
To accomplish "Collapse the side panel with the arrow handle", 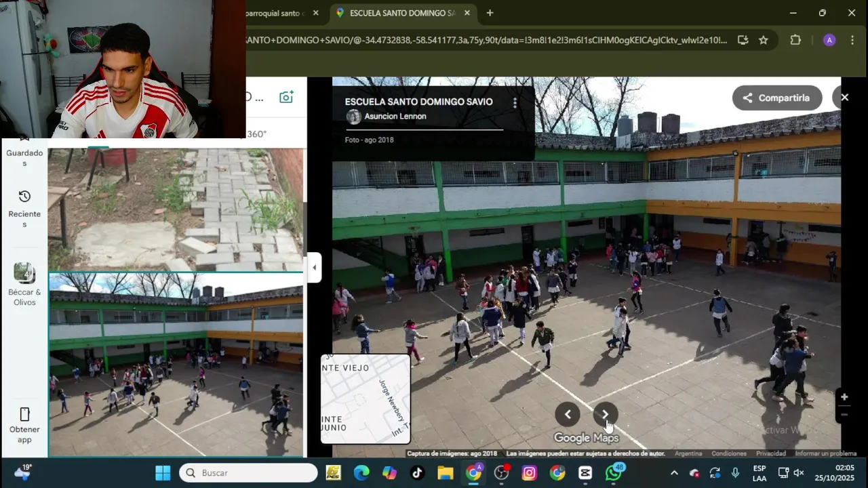I will pyautogui.click(x=314, y=268).
